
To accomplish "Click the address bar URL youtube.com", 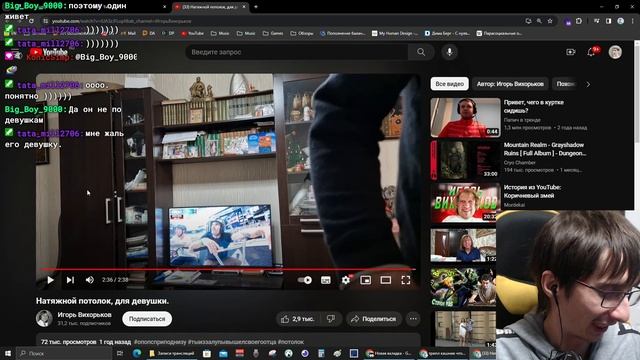I will pyautogui.click(x=121, y=21).
